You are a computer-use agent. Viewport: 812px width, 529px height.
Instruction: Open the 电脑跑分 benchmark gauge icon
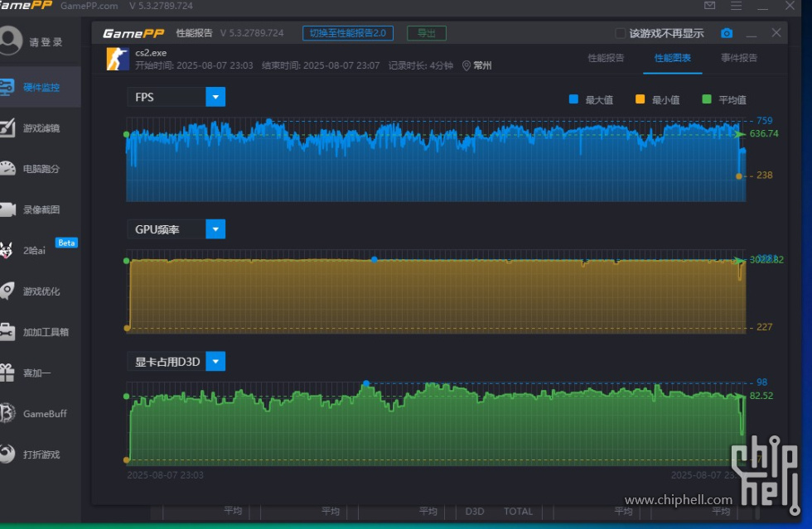7,169
